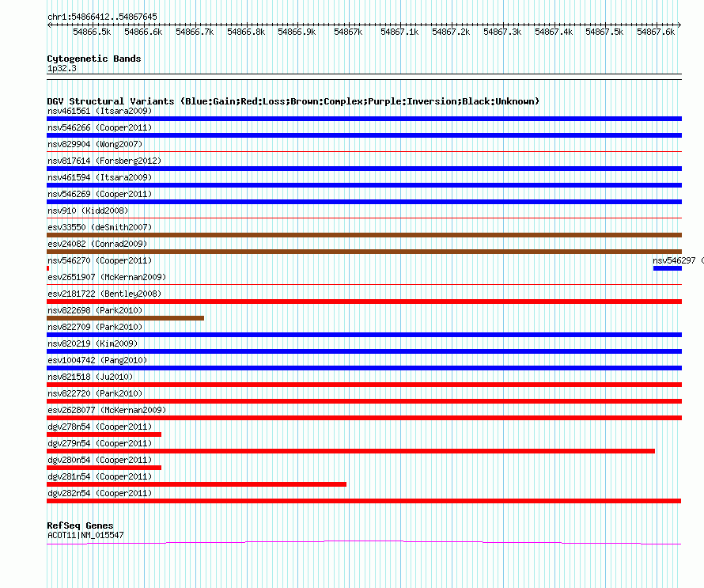Click the ACOT11|NM_015547 gene label
704x588 pixels.
coord(85,535)
